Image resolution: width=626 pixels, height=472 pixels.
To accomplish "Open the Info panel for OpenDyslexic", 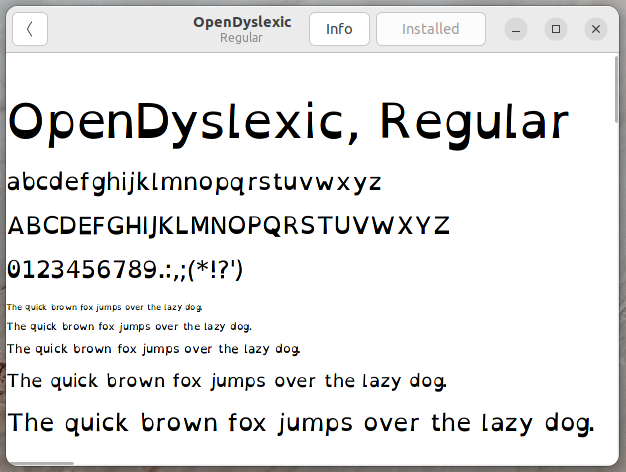I will click(339, 29).
